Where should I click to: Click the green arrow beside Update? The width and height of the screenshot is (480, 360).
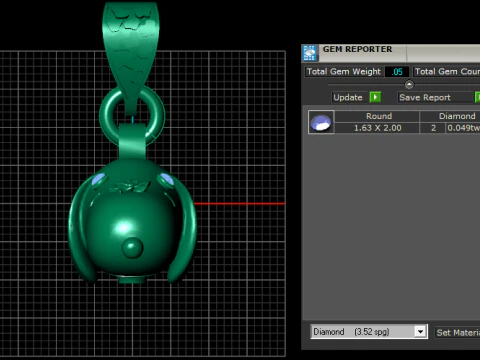[x=375, y=97]
